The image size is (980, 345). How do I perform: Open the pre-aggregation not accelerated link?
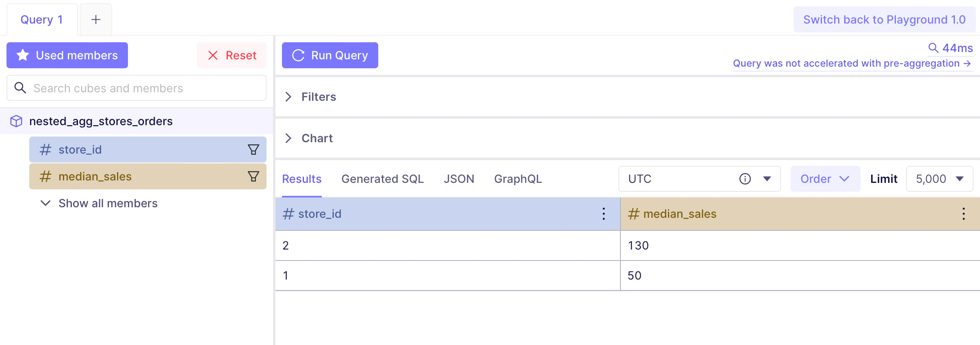(x=852, y=64)
